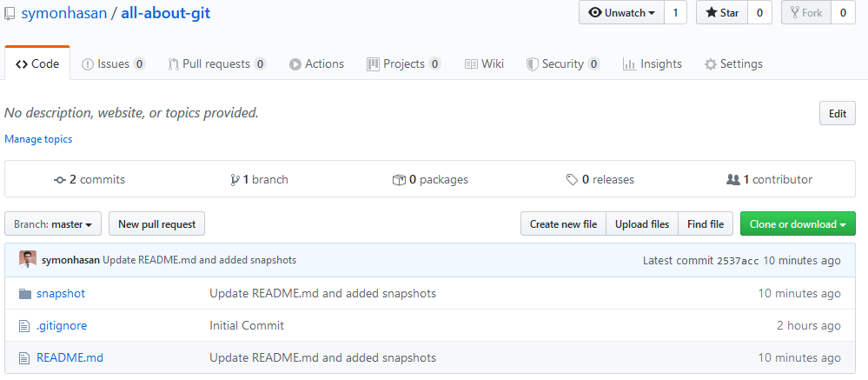Screen dimensions: 868x380
Task: Open the README.md file
Action: (70, 357)
